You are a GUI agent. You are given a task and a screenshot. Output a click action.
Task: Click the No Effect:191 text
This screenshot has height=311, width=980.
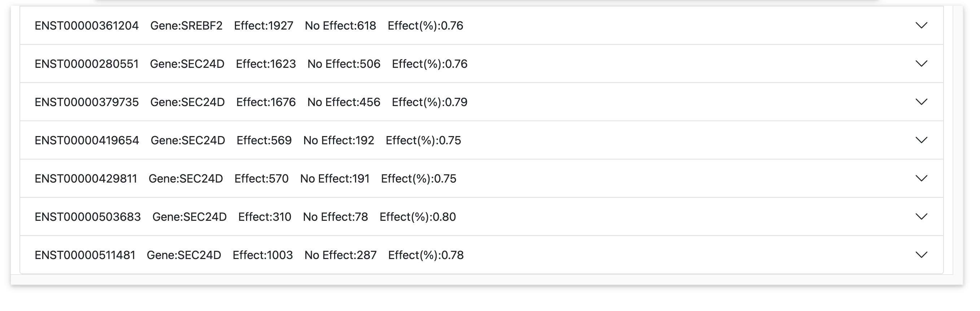pos(335,178)
